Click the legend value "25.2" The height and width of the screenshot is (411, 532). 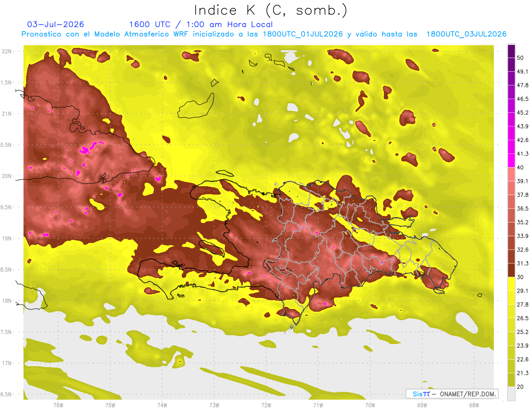523,332
